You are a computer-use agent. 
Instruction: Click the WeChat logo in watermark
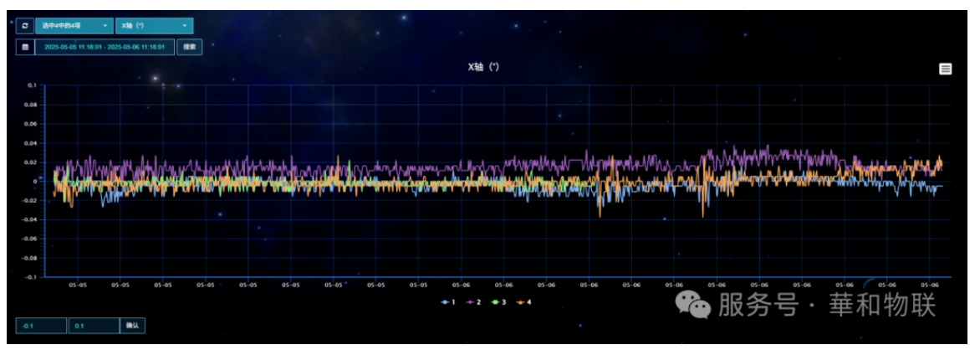pyautogui.click(x=695, y=305)
